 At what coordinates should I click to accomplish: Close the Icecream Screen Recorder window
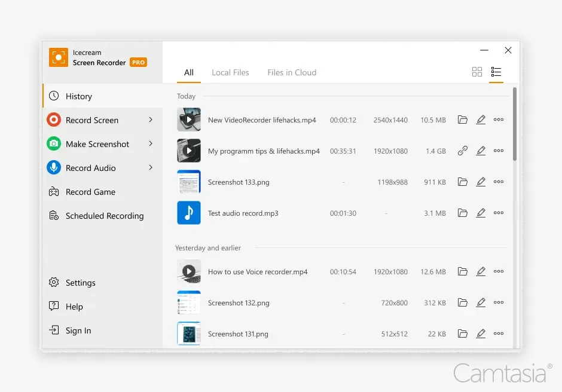tap(508, 50)
